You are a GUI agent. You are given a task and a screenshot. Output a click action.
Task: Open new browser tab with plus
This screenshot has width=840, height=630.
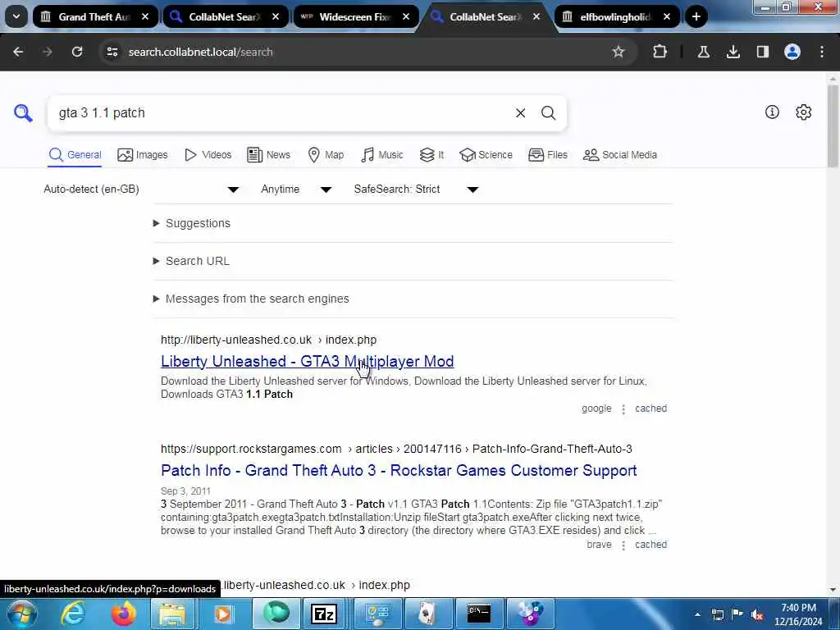point(696,16)
